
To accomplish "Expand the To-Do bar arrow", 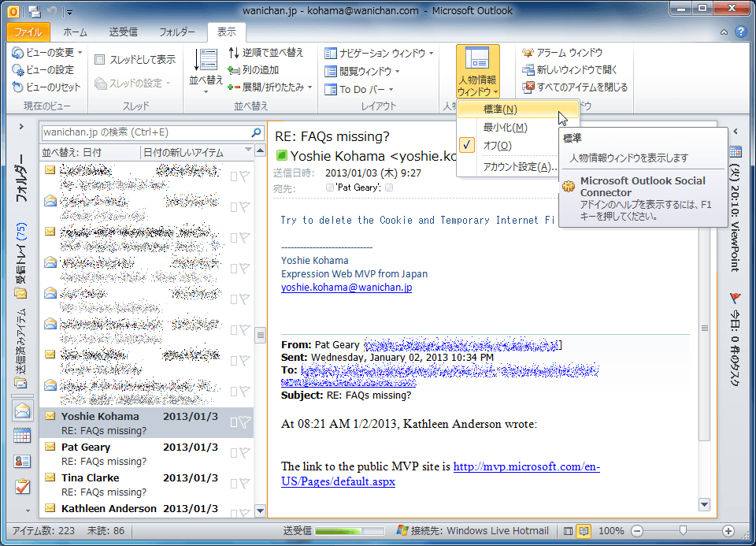I will click(736, 132).
